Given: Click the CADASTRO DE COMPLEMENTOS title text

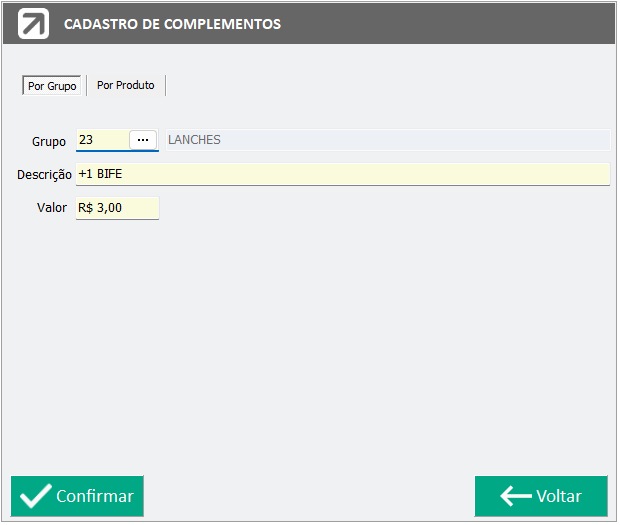Looking at the screenshot, I should (172, 24).
